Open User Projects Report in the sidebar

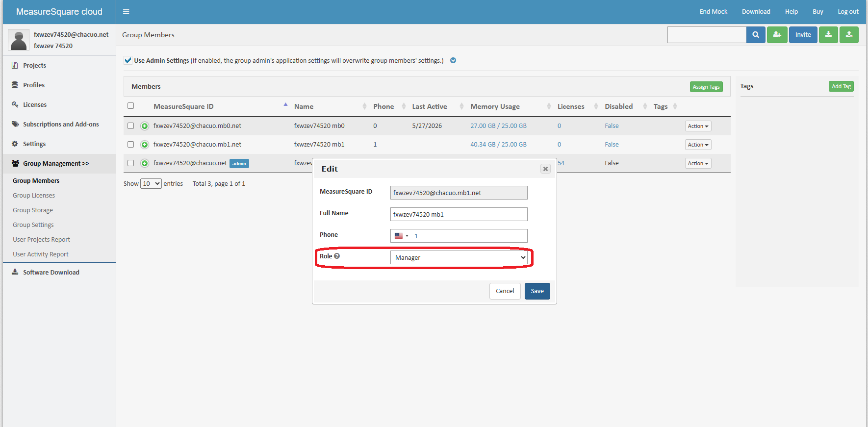point(42,240)
